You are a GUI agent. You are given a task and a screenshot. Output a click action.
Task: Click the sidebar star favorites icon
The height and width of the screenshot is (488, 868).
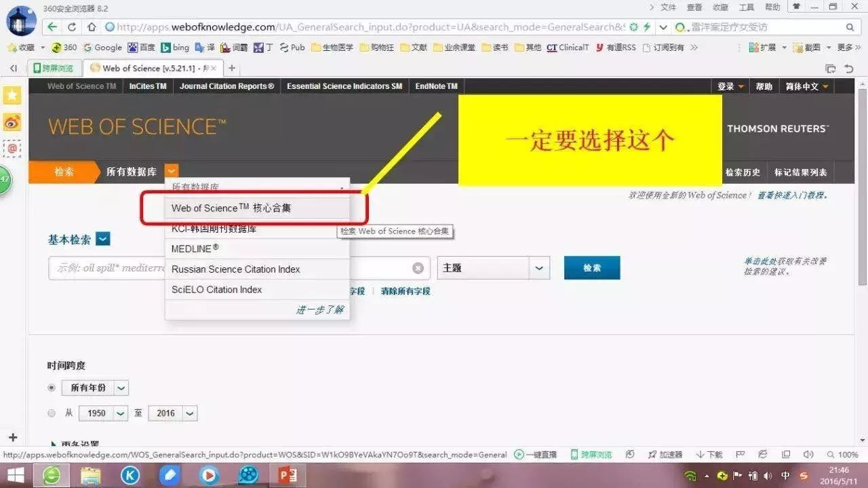12,95
